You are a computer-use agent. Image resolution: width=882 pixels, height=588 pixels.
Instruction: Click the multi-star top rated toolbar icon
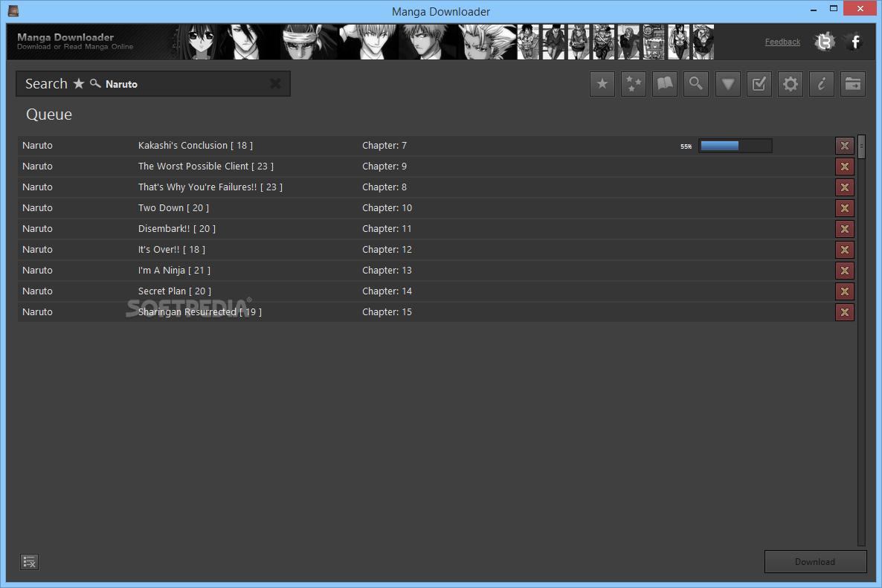click(634, 84)
